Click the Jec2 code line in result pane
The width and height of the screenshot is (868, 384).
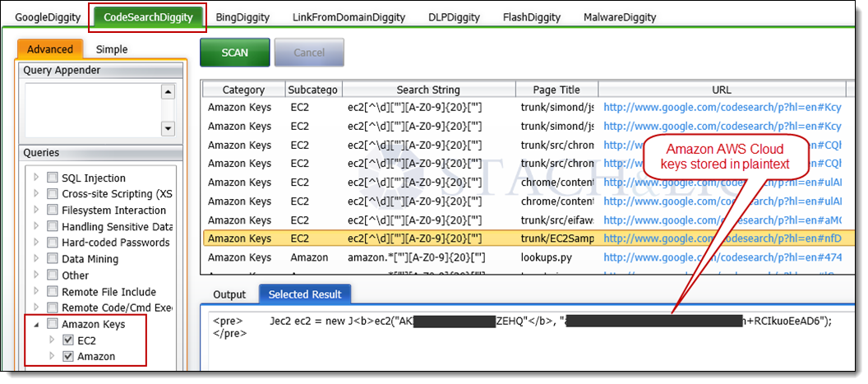(523, 322)
